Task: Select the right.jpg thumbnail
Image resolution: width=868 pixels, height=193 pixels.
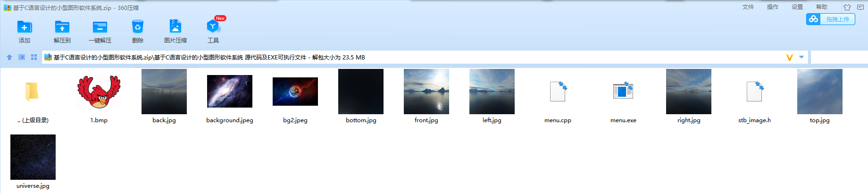Action: (x=689, y=92)
